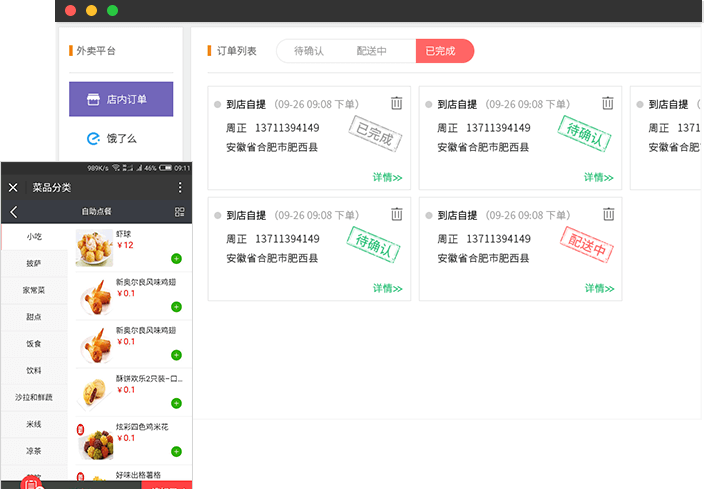The width and height of the screenshot is (705, 489).
Task: Switch layout with the grid icon near 自助点餐
Action: point(179,212)
